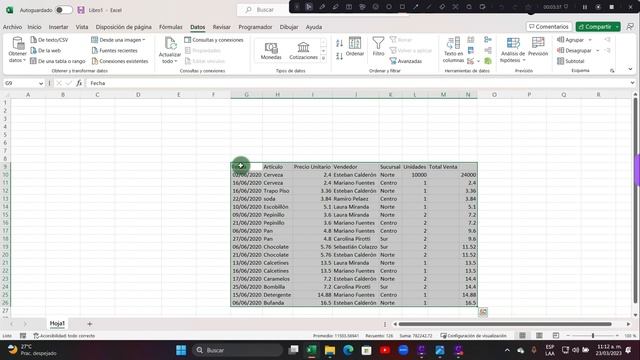
Task: Collapse the ribbon with chevron
Action: coord(630,69)
